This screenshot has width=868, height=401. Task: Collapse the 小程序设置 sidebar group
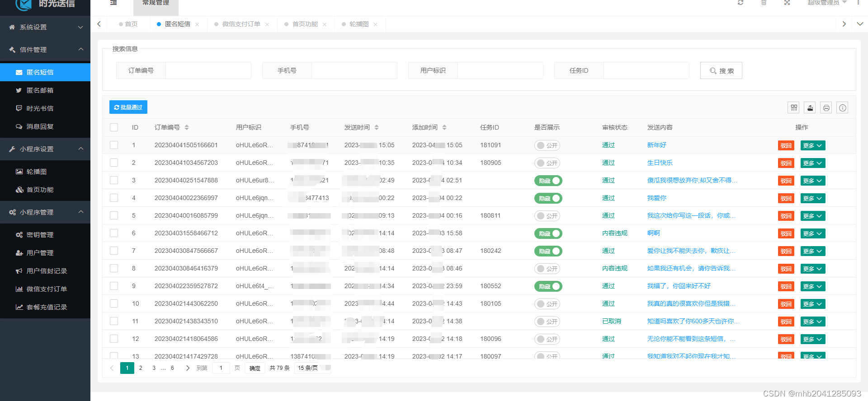coord(45,149)
